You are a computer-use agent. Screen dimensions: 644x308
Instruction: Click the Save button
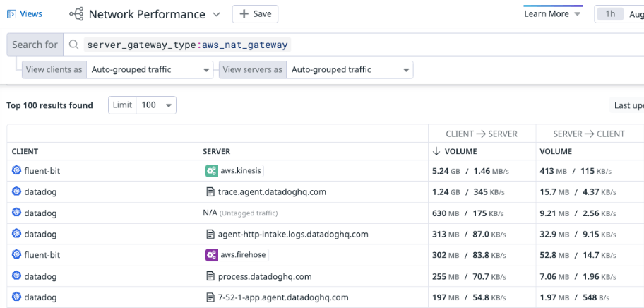(255, 14)
